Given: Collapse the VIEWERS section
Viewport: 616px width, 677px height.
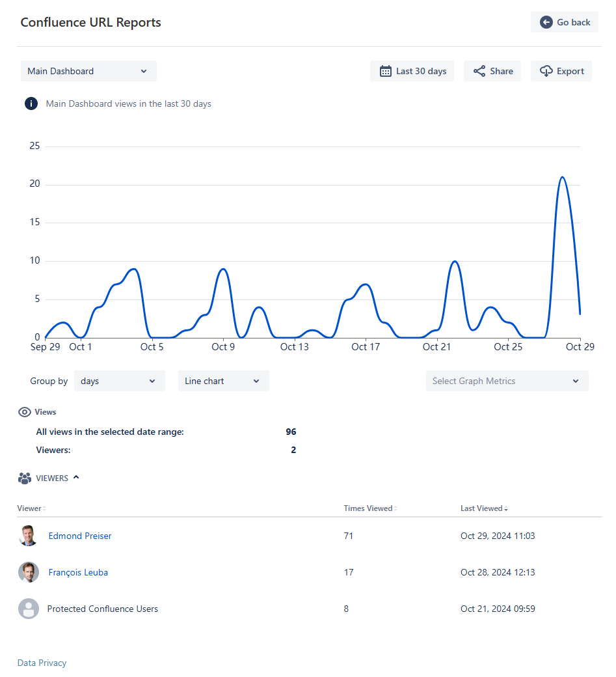Looking at the screenshot, I should coord(76,478).
